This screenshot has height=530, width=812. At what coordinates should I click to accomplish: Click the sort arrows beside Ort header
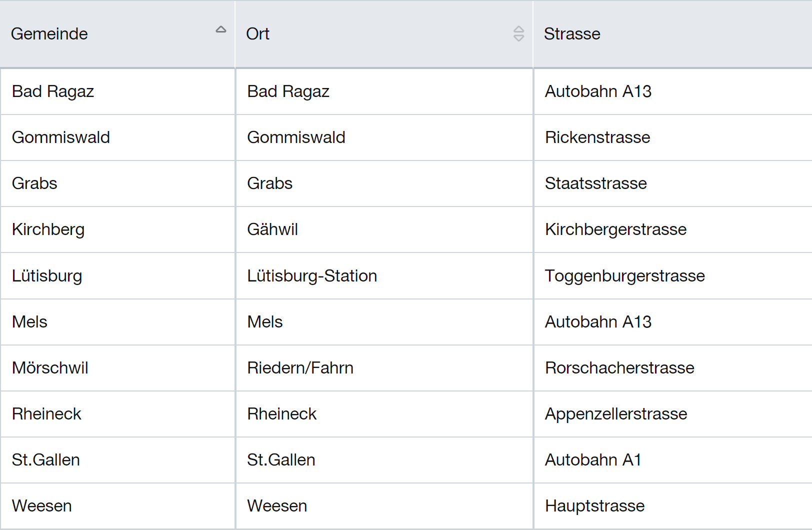pyautogui.click(x=518, y=33)
